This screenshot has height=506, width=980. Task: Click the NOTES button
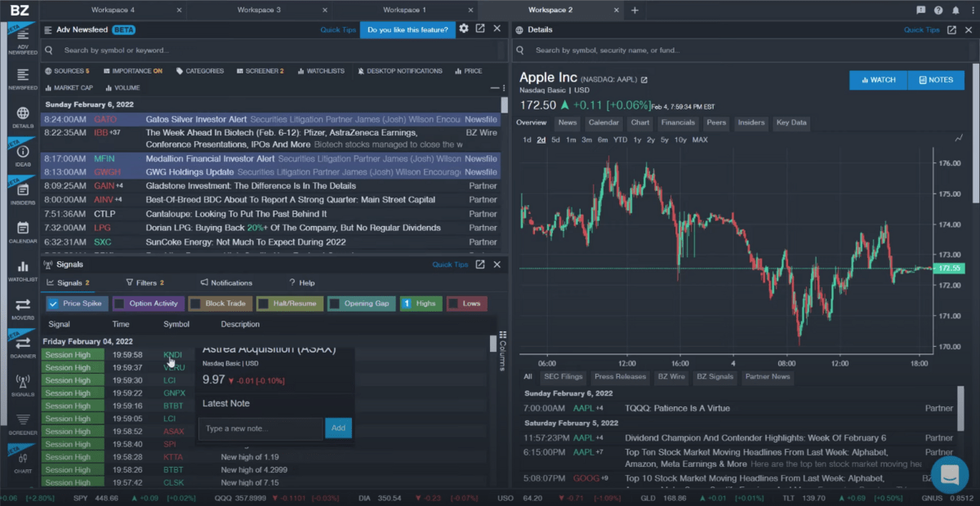pyautogui.click(x=936, y=80)
